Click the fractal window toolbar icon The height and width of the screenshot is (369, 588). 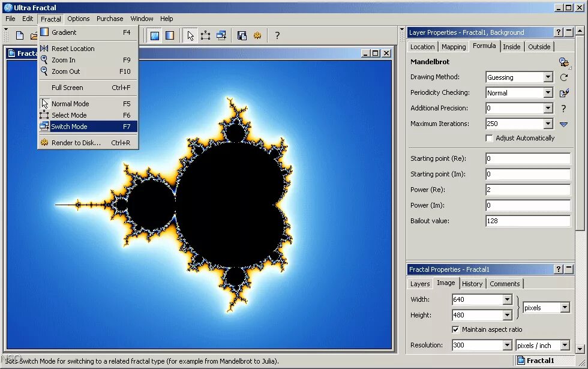pyautogui.click(x=155, y=35)
